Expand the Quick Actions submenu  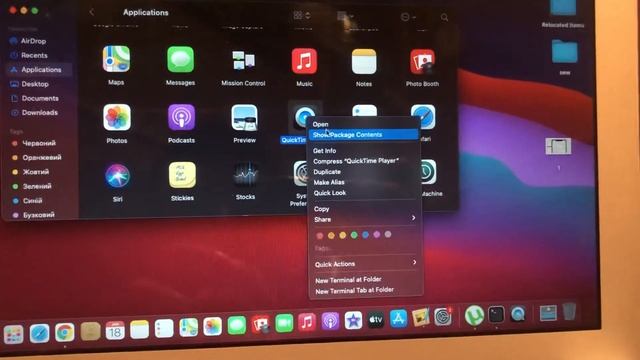[x=365, y=264]
